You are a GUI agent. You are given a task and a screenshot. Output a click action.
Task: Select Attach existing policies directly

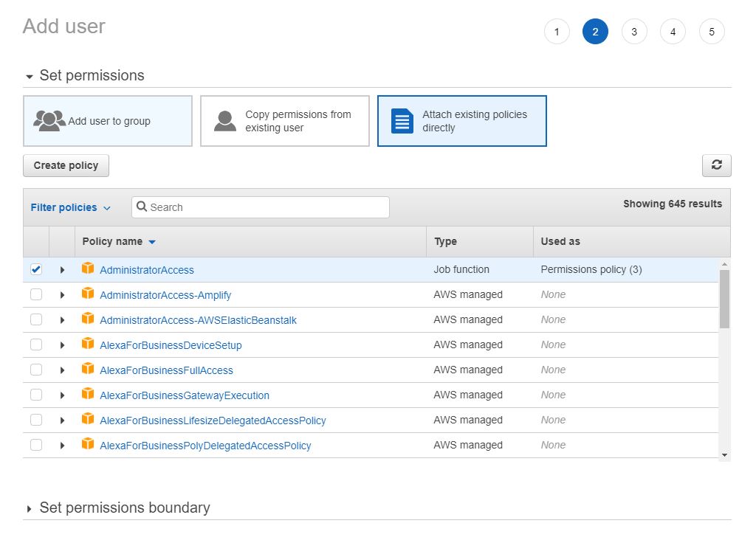click(x=462, y=121)
